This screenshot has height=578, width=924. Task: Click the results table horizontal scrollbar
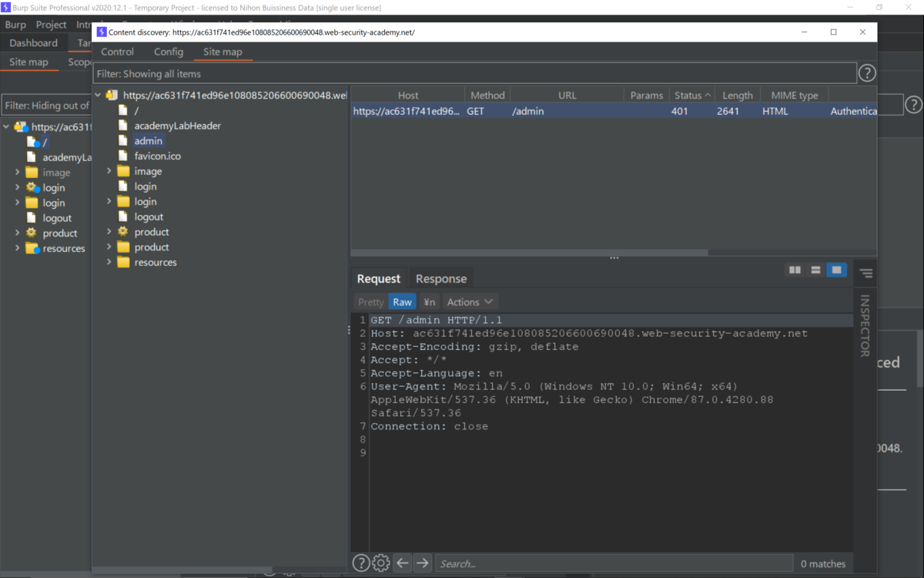coord(530,252)
